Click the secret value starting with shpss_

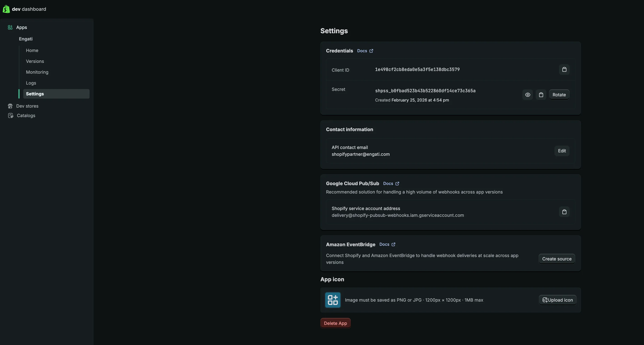[x=425, y=91]
